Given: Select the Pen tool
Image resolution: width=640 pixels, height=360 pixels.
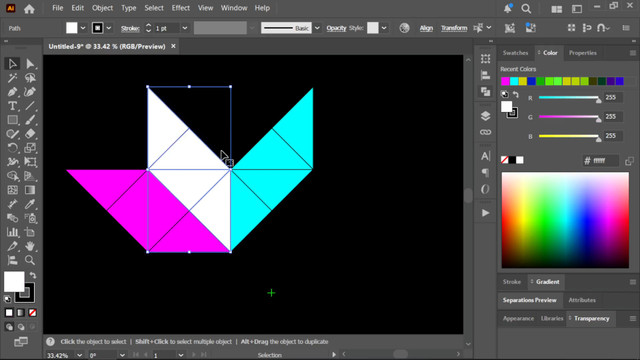Looking at the screenshot, I should coord(12,92).
